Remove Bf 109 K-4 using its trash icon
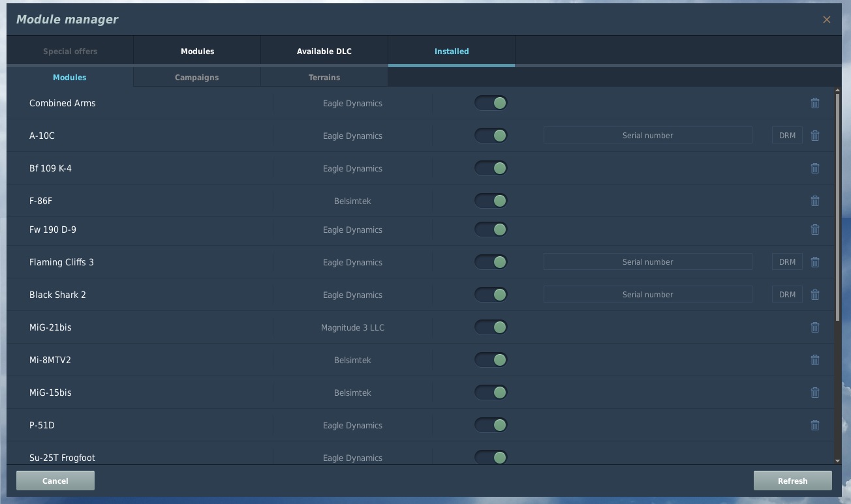The width and height of the screenshot is (851, 504). (814, 168)
